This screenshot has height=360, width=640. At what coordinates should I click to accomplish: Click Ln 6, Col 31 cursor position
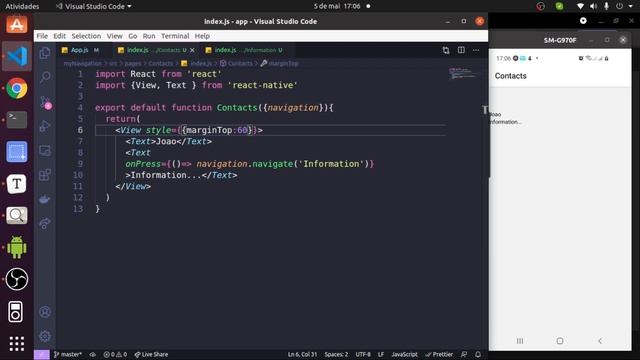pos(302,354)
